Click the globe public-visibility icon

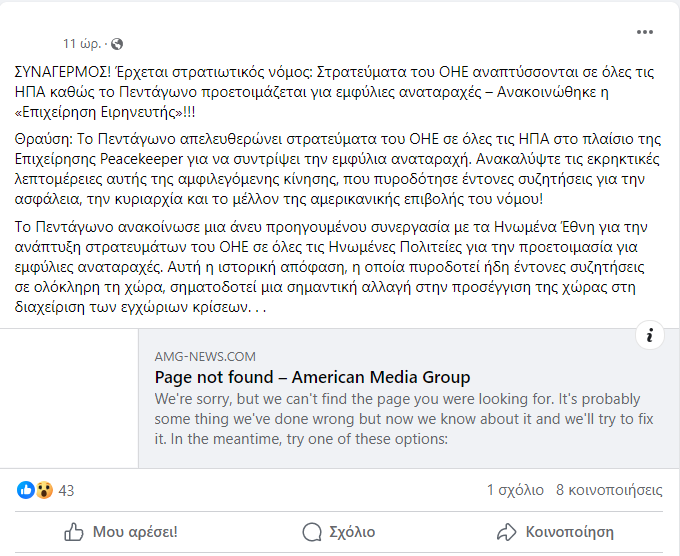[117, 44]
